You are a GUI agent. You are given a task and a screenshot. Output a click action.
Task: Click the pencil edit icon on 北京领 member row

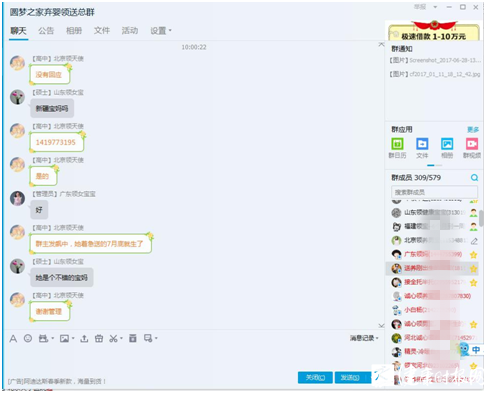[474, 241]
